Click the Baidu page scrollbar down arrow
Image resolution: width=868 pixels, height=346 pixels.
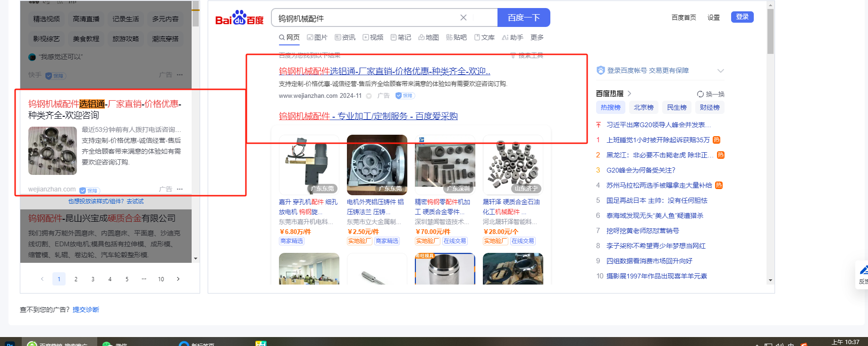(x=770, y=280)
